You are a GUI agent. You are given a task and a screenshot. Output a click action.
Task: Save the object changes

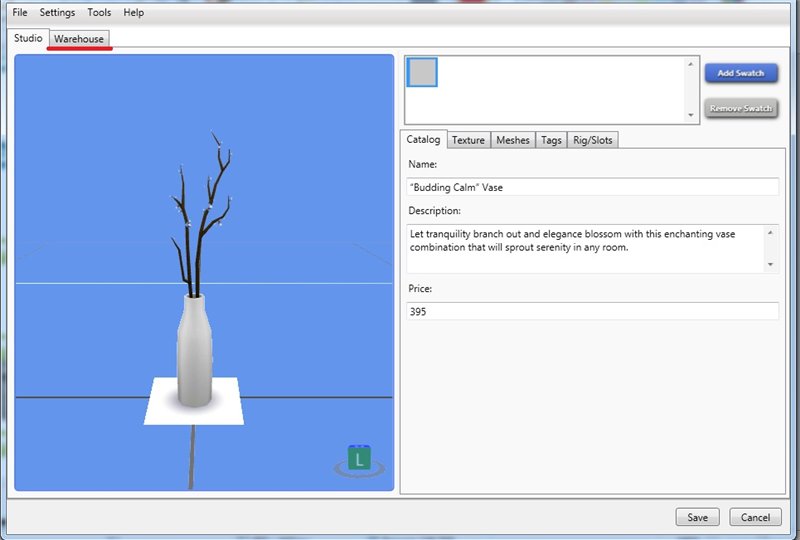[x=697, y=517]
